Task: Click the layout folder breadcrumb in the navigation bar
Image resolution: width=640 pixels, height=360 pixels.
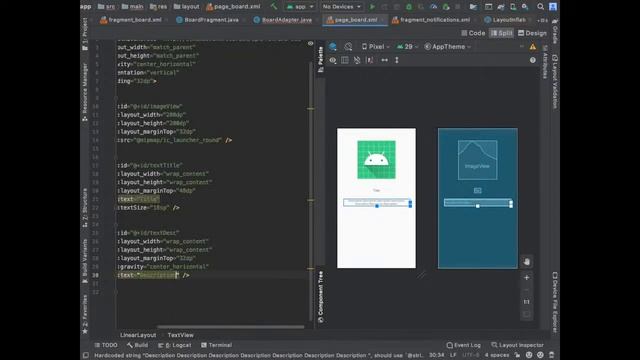Action: coord(186,7)
